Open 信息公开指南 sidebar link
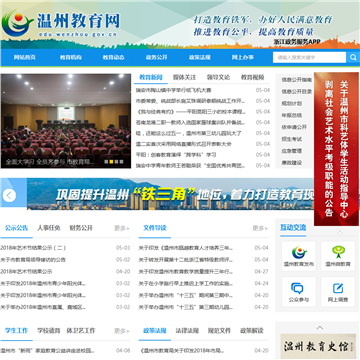 coord(297,80)
